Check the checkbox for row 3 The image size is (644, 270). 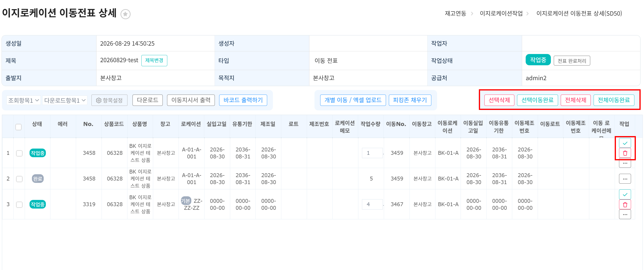(19, 204)
